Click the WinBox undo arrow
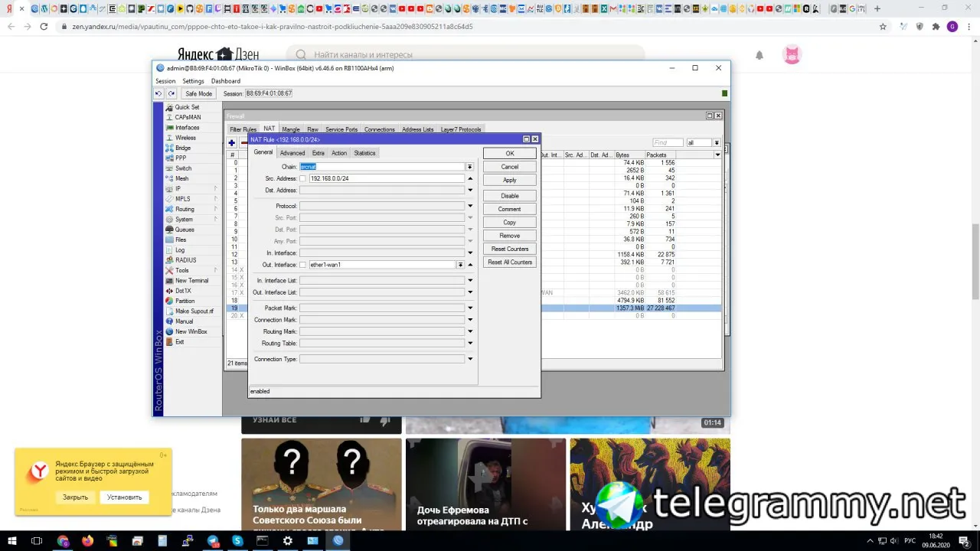 point(158,93)
